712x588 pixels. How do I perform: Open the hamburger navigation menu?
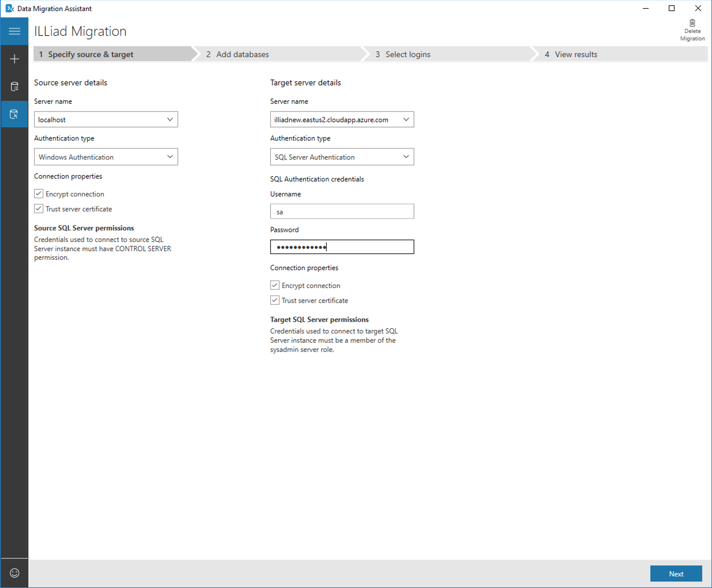(14, 31)
